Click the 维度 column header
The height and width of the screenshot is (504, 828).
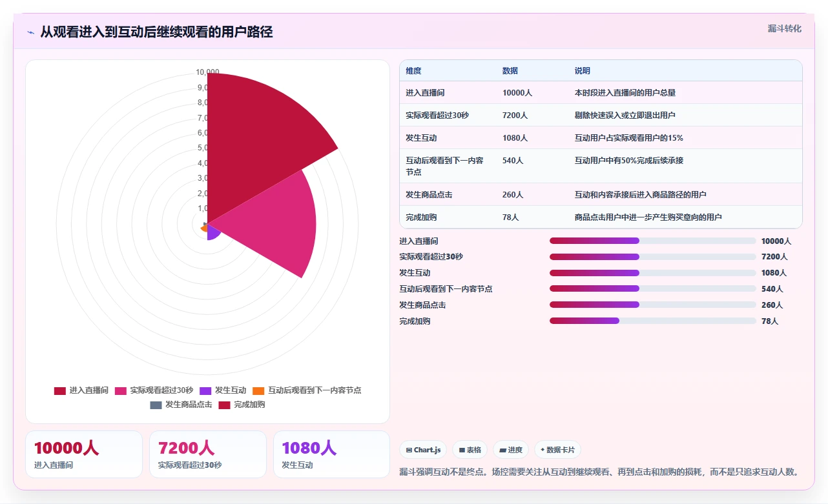413,71
